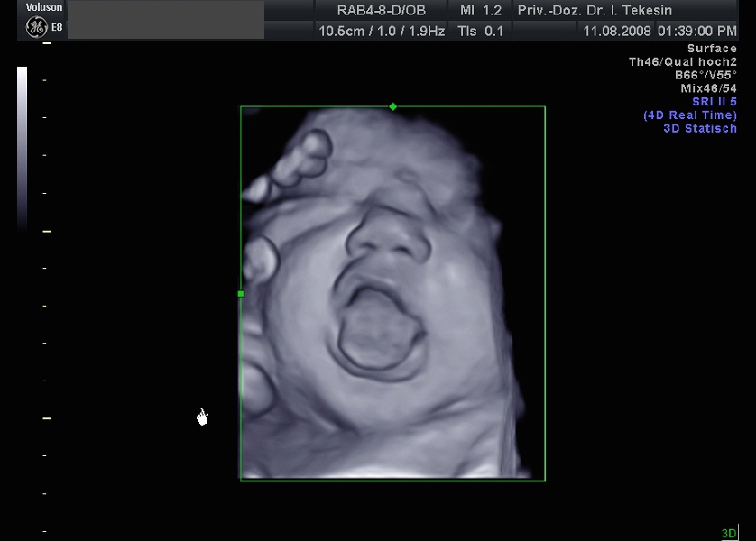Click the green 3D mode indicator
The height and width of the screenshot is (541, 756).
[x=728, y=534]
